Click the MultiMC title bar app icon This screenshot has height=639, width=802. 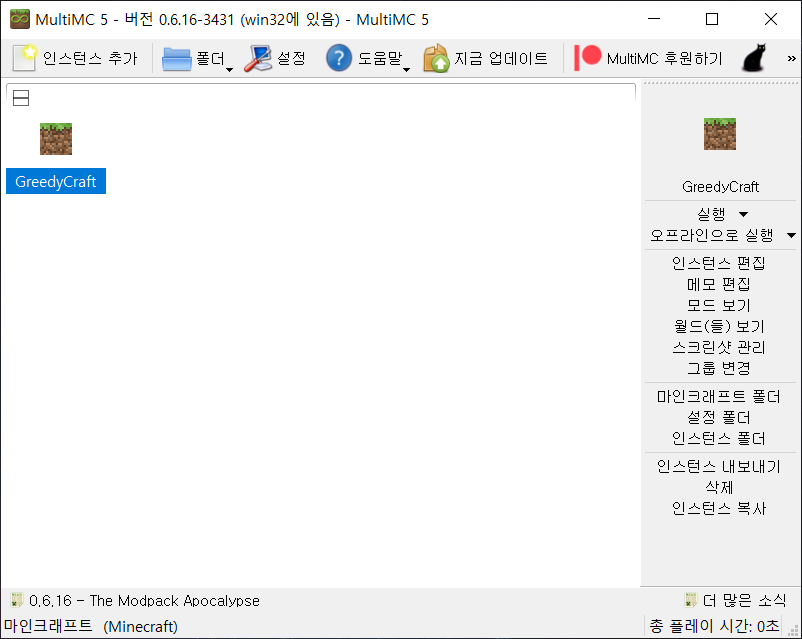[20, 19]
